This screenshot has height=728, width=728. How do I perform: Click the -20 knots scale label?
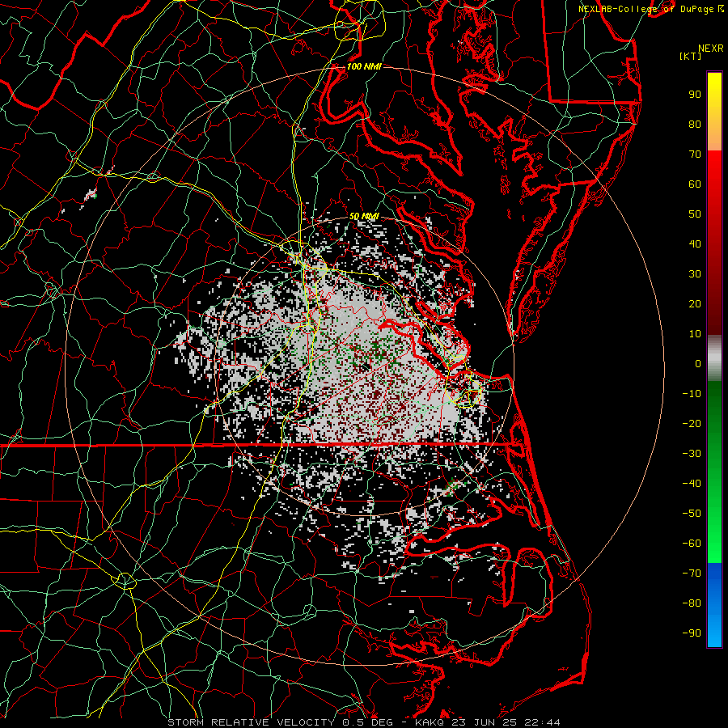[692, 424]
